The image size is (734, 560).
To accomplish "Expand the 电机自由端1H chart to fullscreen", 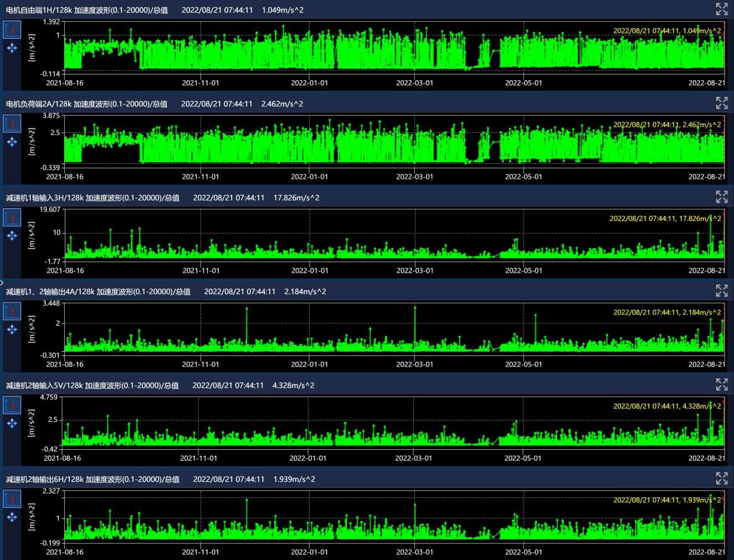I will [x=721, y=9].
